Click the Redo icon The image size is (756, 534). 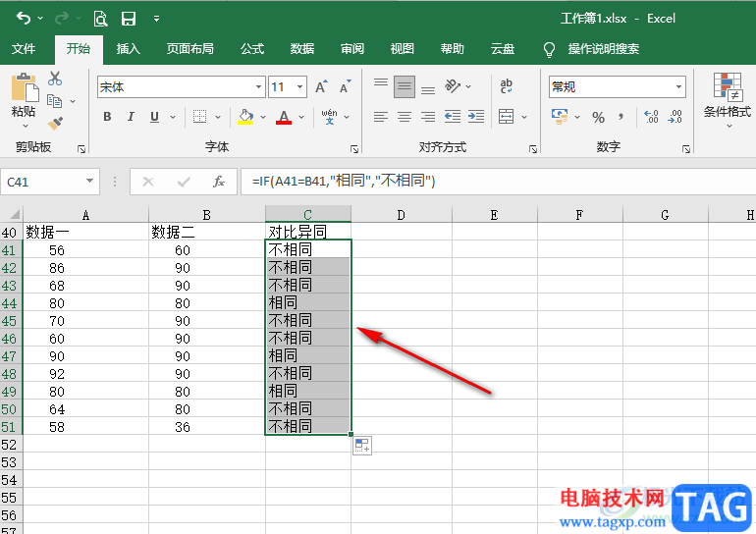62,19
